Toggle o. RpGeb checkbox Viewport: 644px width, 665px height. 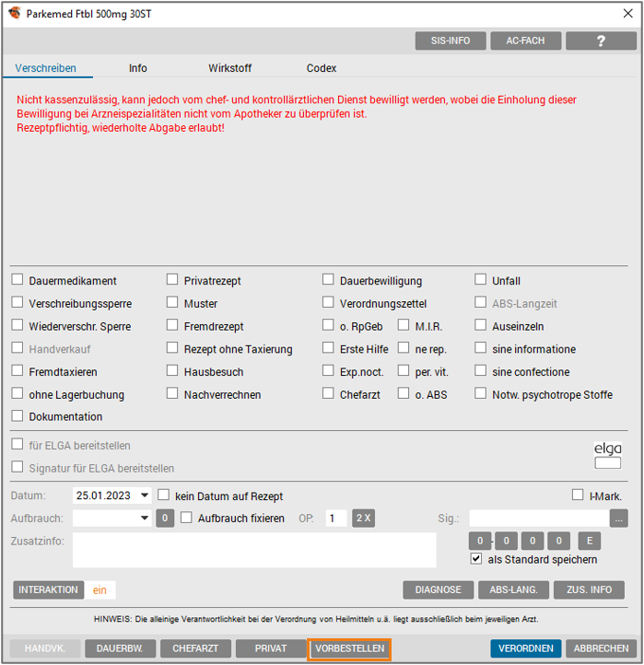point(328,325)
